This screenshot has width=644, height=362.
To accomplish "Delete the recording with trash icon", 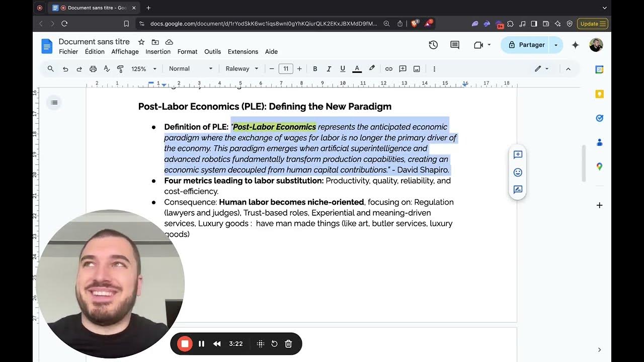I will [288, 344].
